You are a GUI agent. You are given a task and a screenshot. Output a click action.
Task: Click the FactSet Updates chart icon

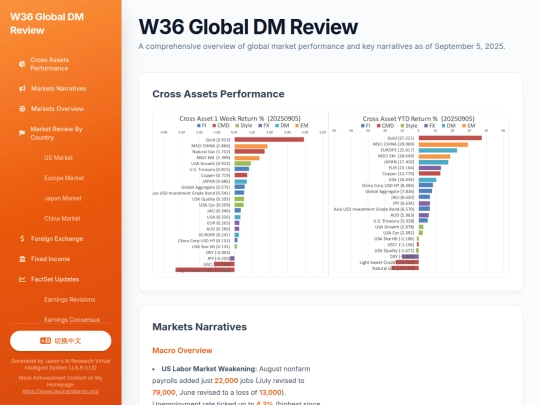tap(22, 279)
